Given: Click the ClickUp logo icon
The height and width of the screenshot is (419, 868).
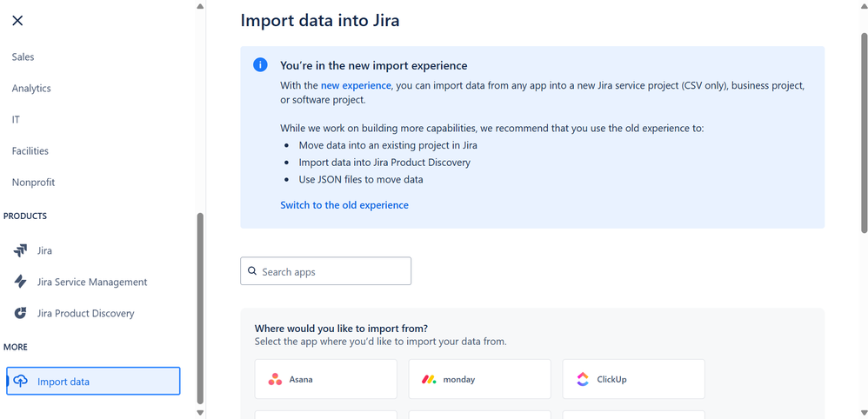Looking at the screenshot, I should pos(583,380).
